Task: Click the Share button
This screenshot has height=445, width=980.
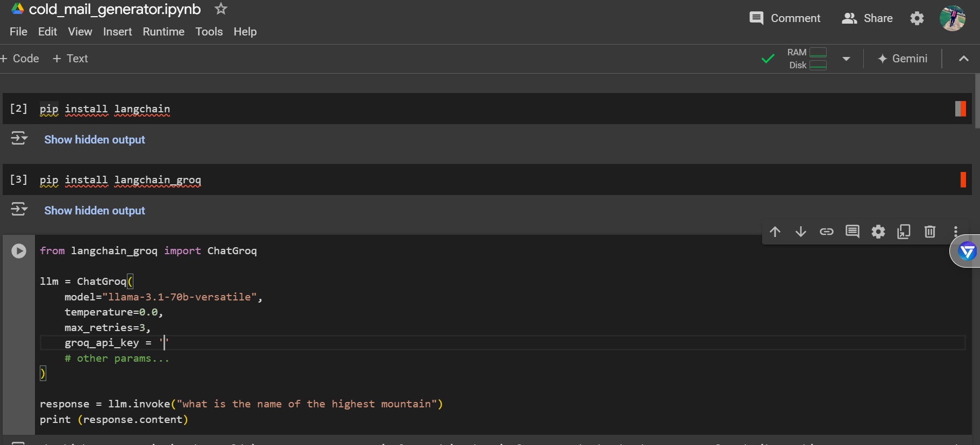Action: click(867, 18)
